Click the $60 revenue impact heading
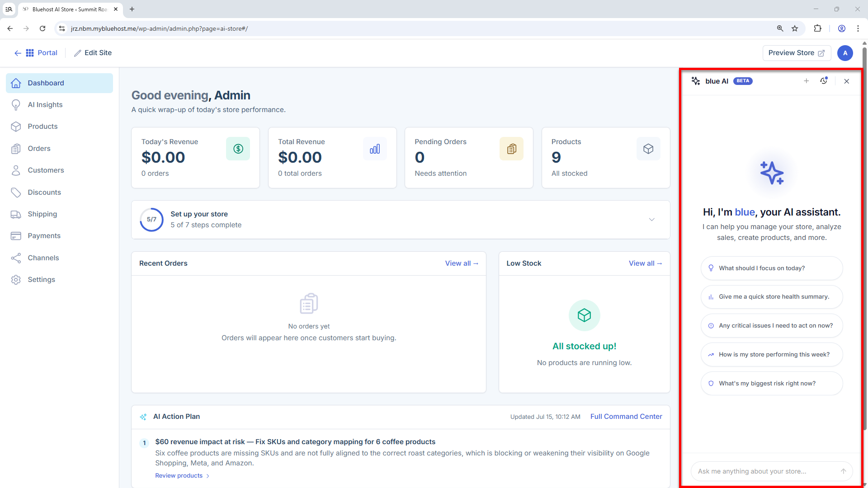 (295, 442)
